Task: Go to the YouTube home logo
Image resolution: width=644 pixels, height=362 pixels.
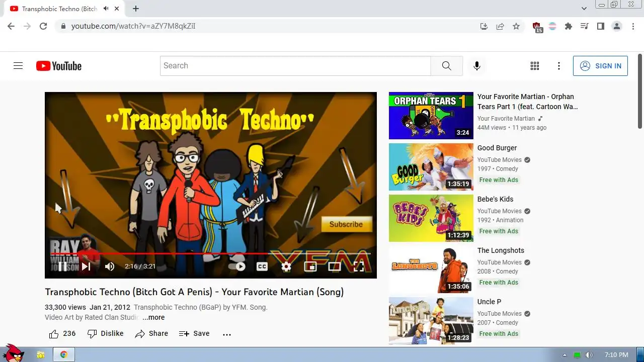Action: click(59, 66)
